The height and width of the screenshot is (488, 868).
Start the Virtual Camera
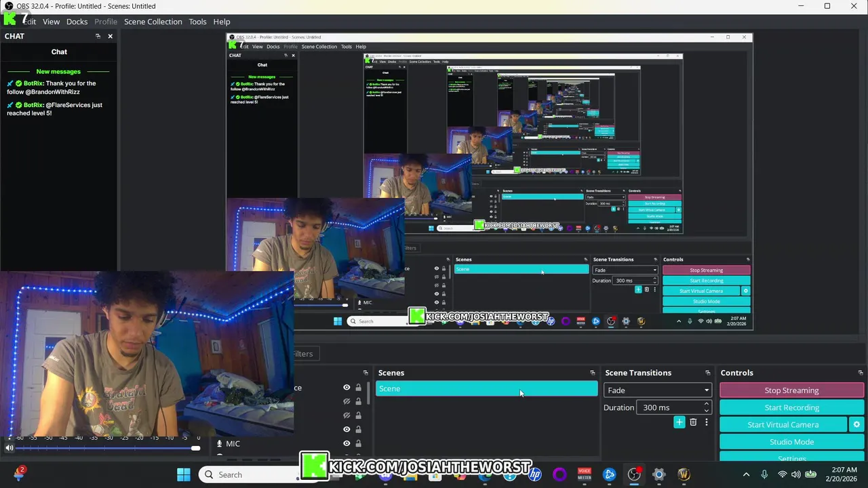[783, 425]
